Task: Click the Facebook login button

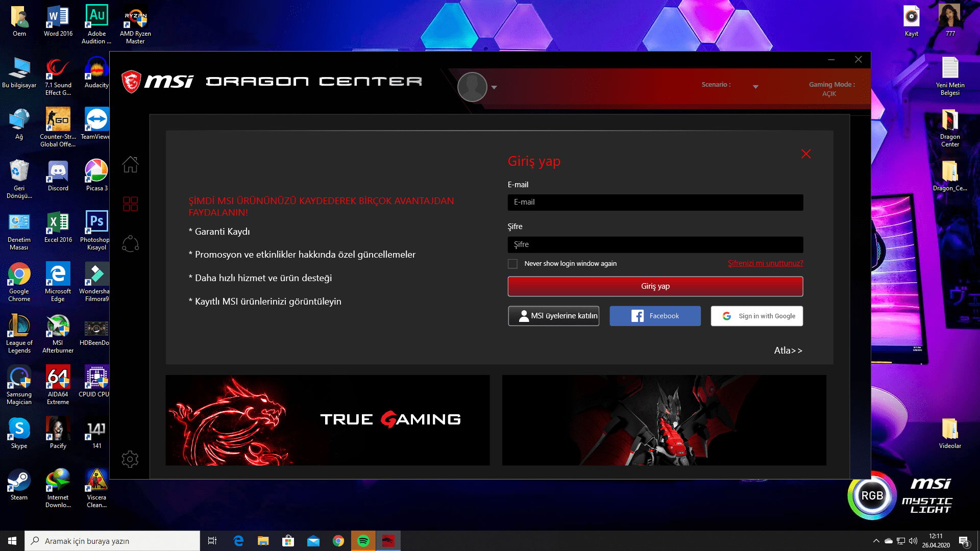Action: (655, 316)
